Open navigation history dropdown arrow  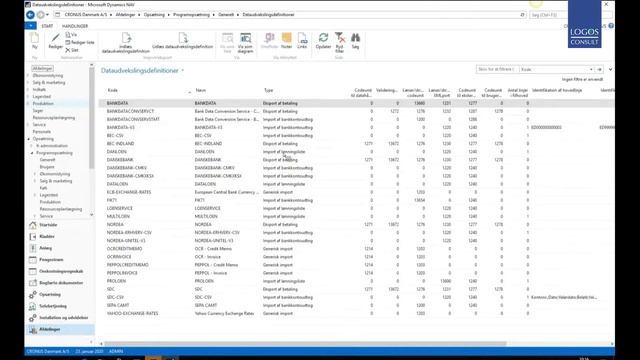pos(47,15)
